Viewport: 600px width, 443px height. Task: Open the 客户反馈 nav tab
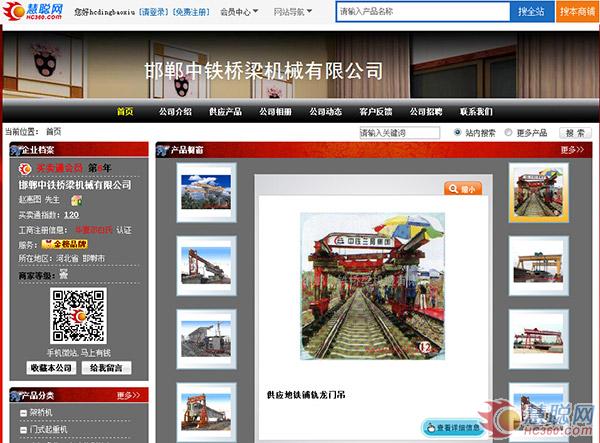(376, 111)
